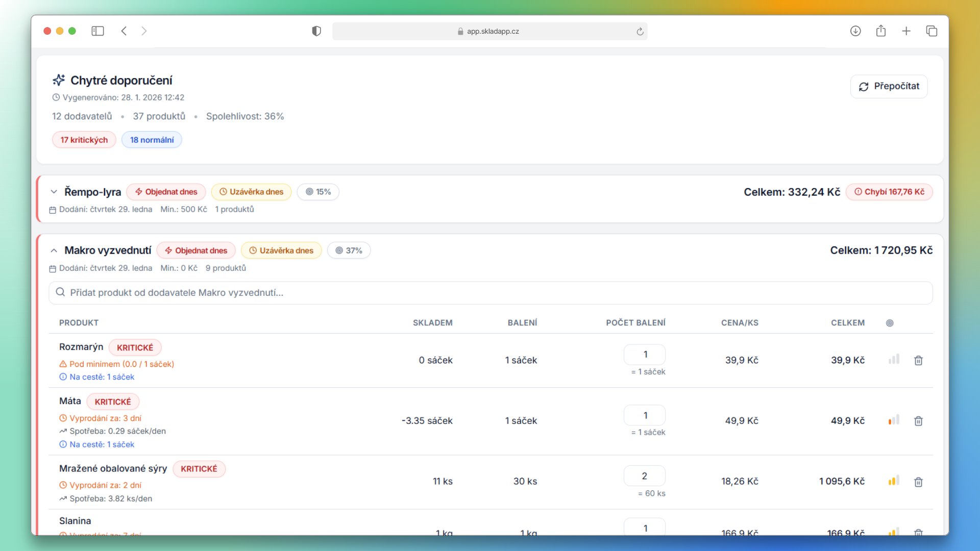Focus the add product search field
Screen dimensions: 980x551
[490, 293]
